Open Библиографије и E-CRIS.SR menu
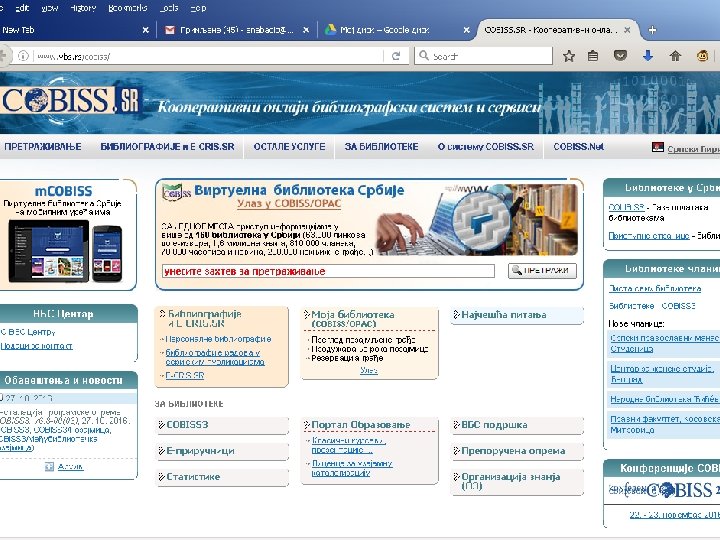Image resolution: width=720 pixels, height=540 pixels. 167,146
